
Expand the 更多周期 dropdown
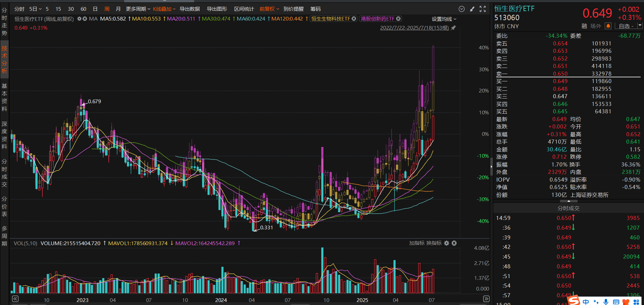[x=138, y=9]
